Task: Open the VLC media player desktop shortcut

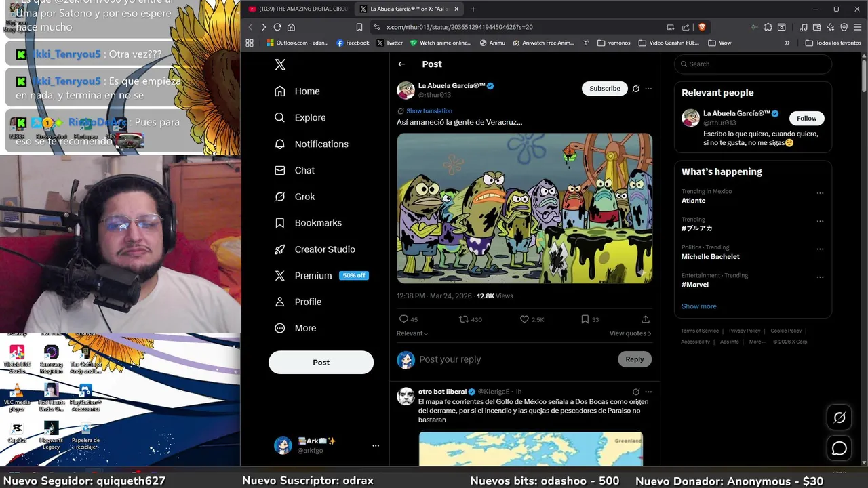Action: (17, 399)
